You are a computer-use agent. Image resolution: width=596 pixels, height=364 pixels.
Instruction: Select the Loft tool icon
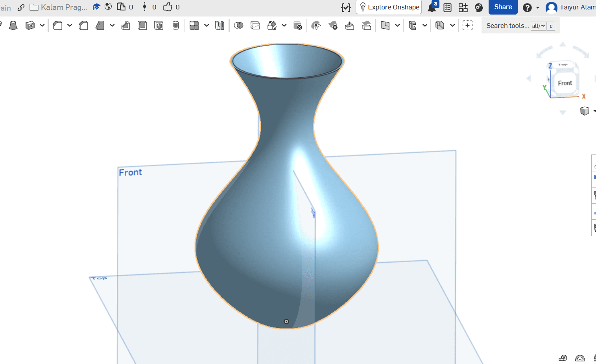coord(13,26)
